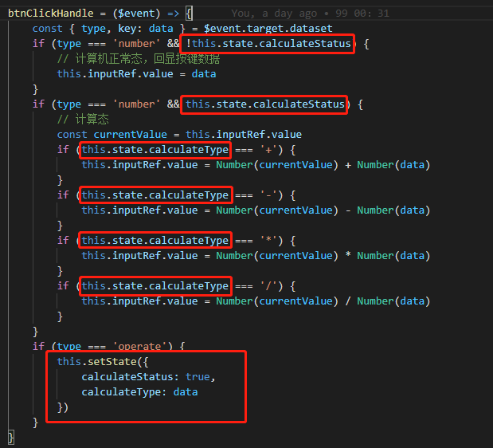Click the division line 'Number(currentValue) / Number(data)'
Screen dimensions: 493x448
[x=323, y=301]
